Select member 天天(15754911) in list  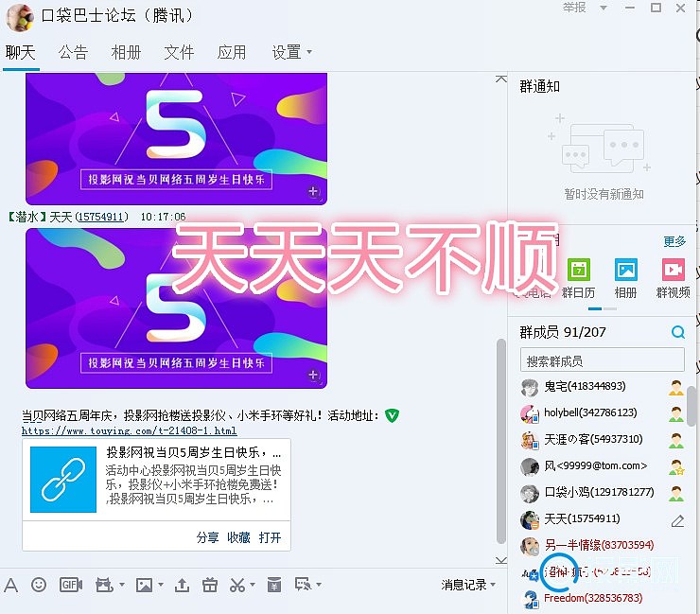[x=603, y=519]
